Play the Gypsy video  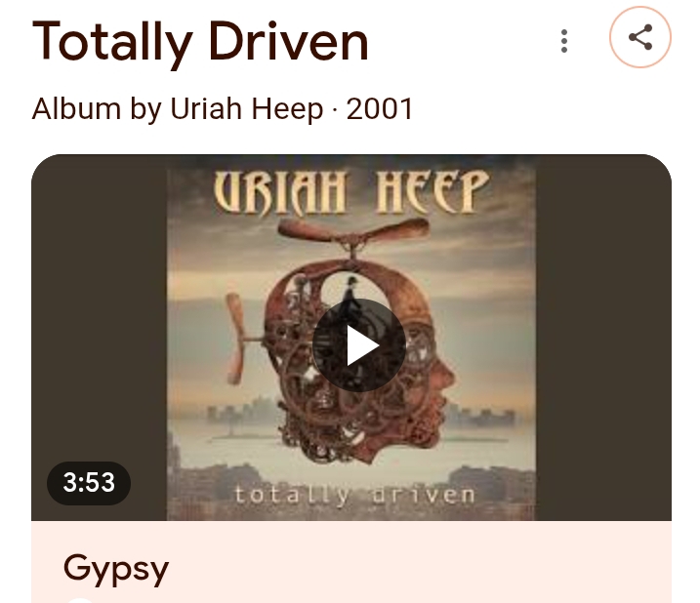(358, 345)
